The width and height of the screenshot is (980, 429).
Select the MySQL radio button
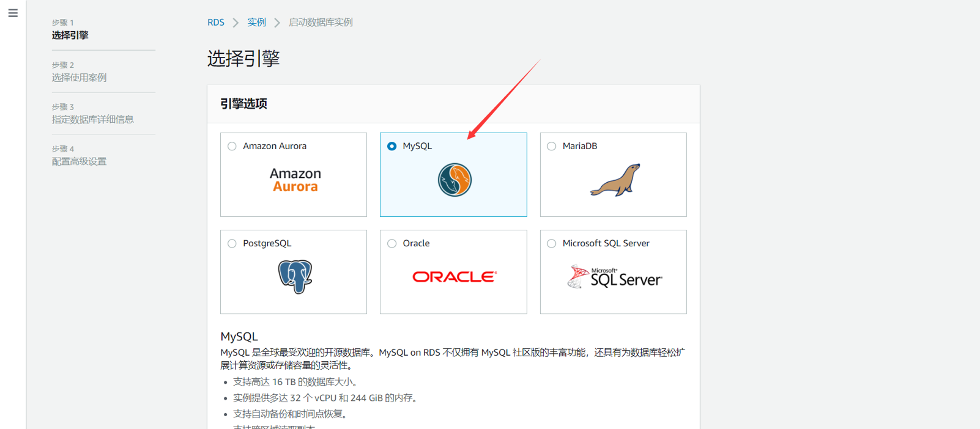coord(392,146)
